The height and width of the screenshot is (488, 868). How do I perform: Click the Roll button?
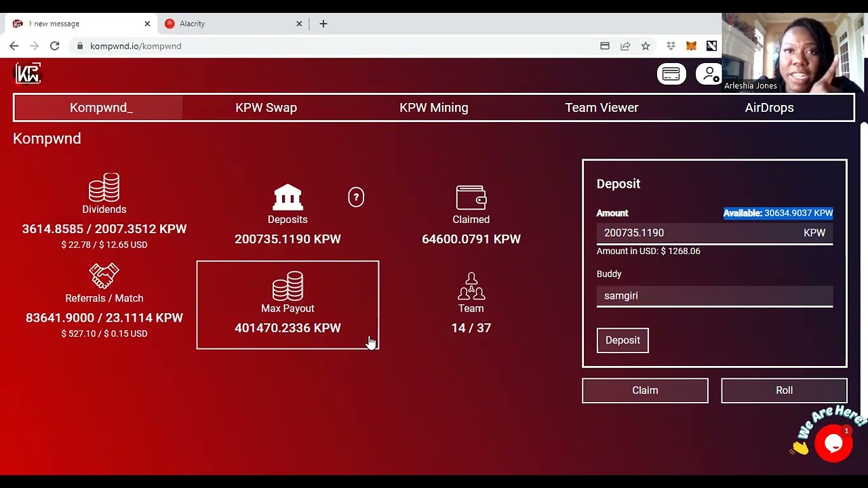pos(784,390)
